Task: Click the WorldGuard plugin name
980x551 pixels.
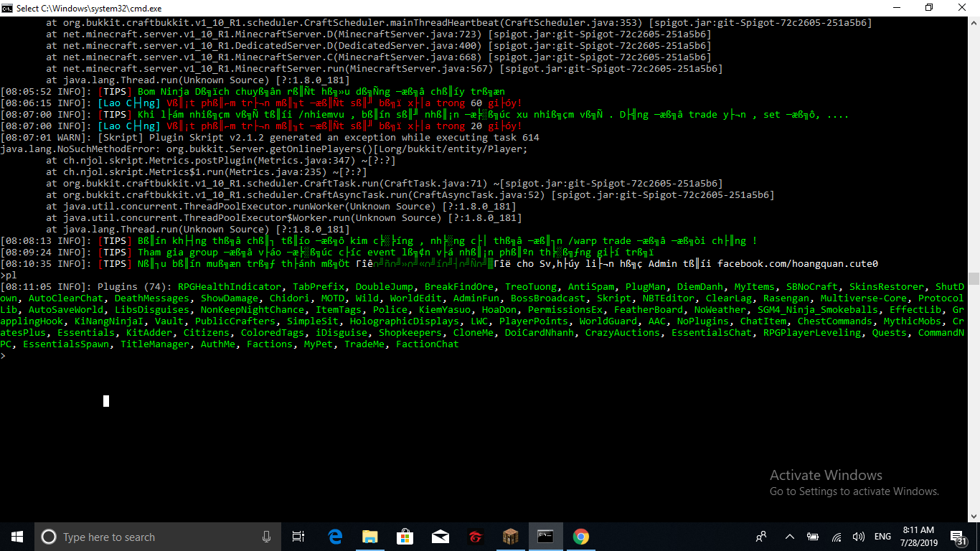Action: [608, 321]
